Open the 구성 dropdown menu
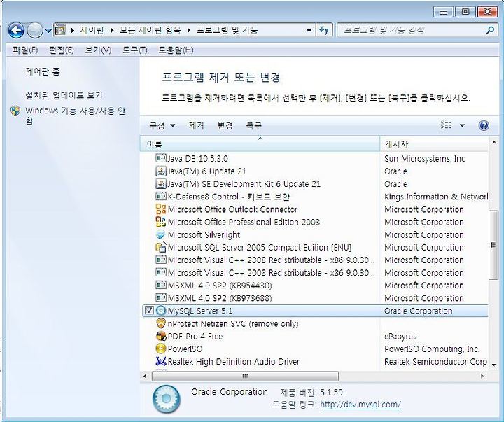504x422 pixels. [162, 125]
